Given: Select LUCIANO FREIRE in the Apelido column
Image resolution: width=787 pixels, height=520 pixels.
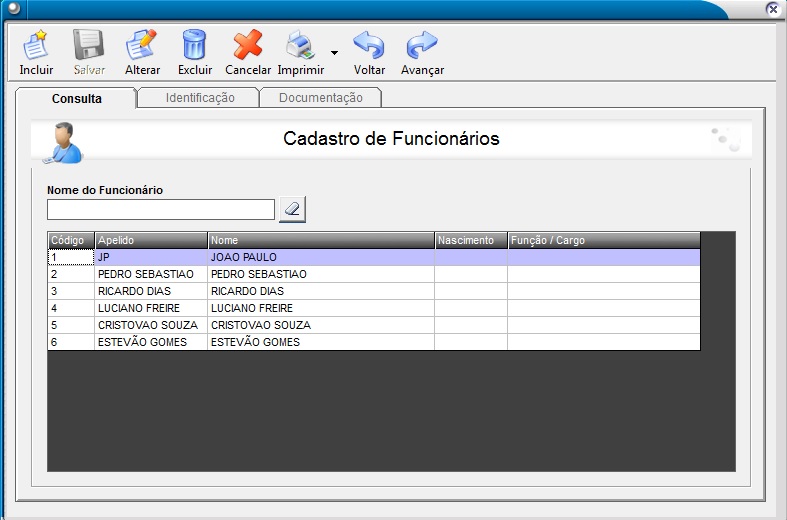Looking at the screenshot, I should [151, 308].
